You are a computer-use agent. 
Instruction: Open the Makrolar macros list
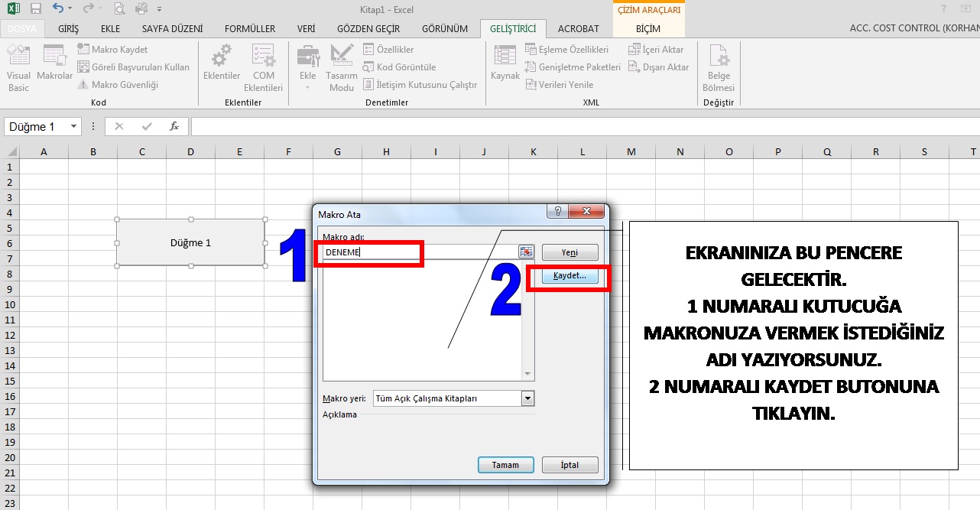(x=55, y=63)
